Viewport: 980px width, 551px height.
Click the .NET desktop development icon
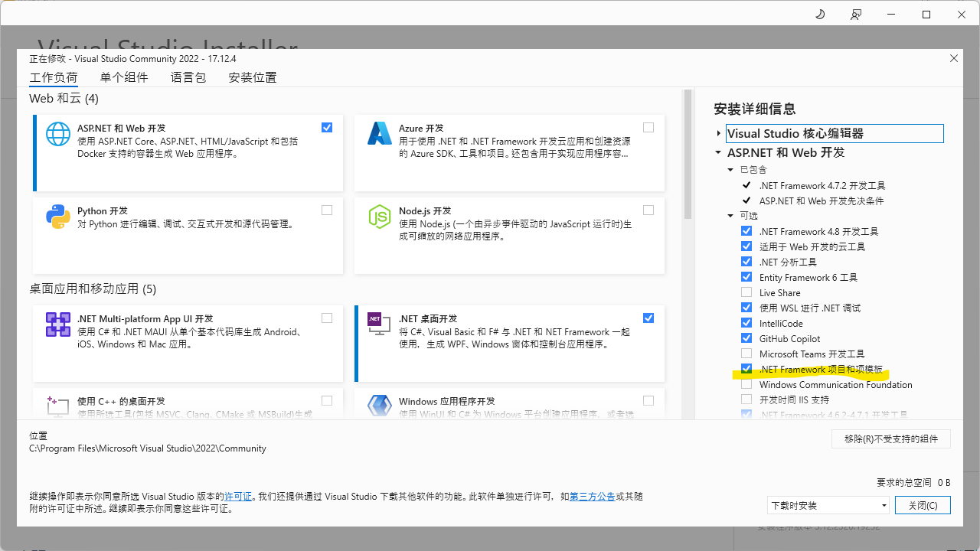click(x=380, y=324)
